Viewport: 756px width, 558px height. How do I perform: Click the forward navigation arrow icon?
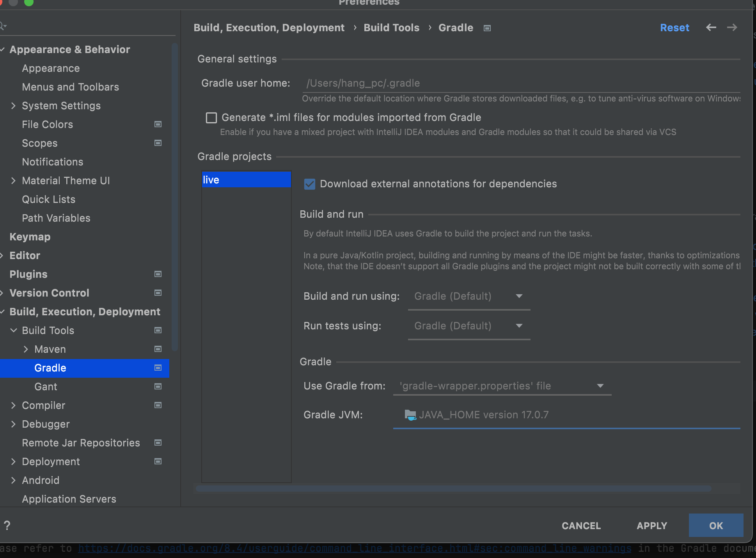(732, 27)
